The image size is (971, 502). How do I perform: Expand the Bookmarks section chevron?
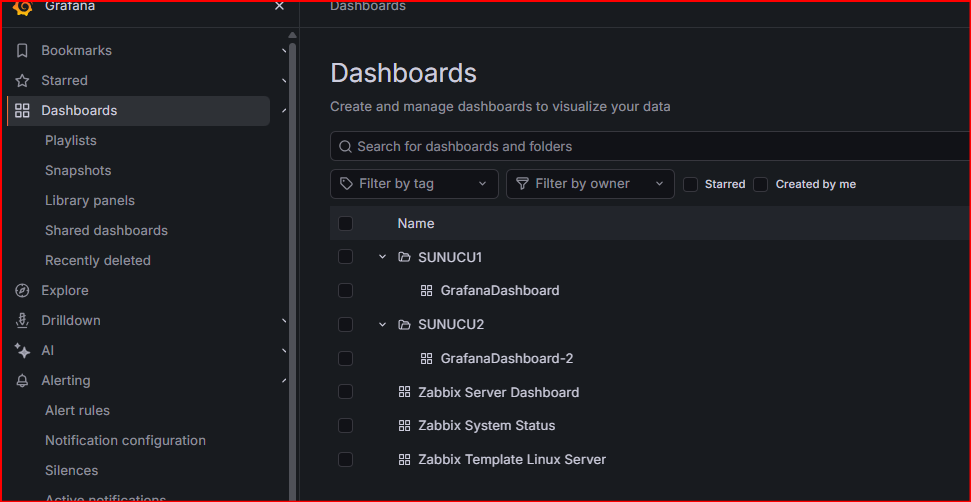284,51
